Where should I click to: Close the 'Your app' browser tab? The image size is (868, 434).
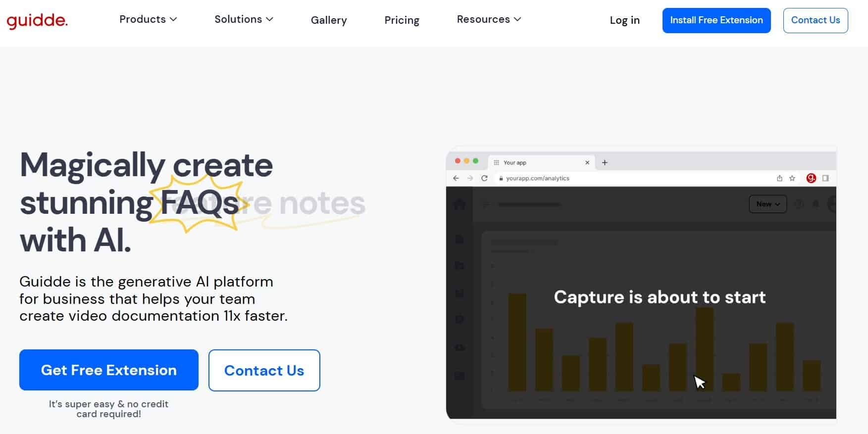587,162
